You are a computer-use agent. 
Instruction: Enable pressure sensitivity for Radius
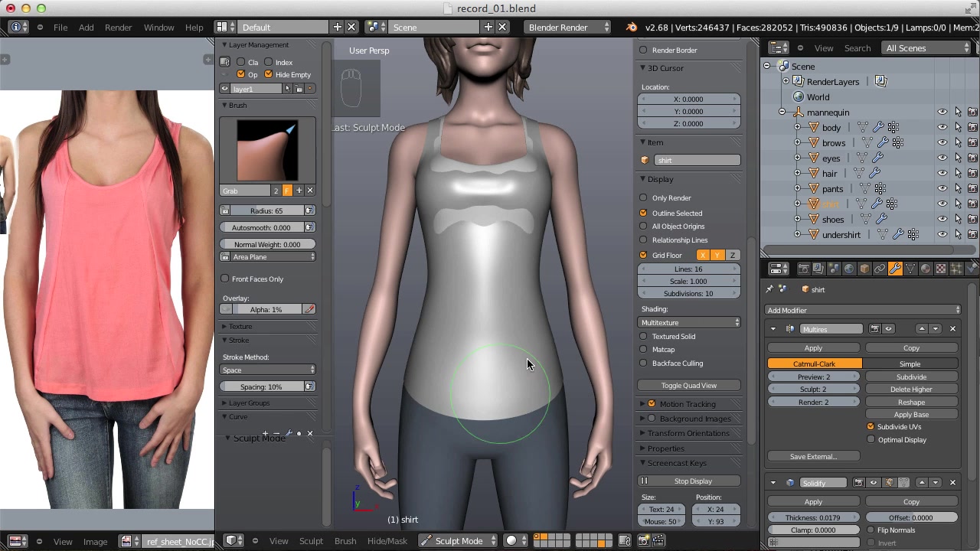pos(309,210)
